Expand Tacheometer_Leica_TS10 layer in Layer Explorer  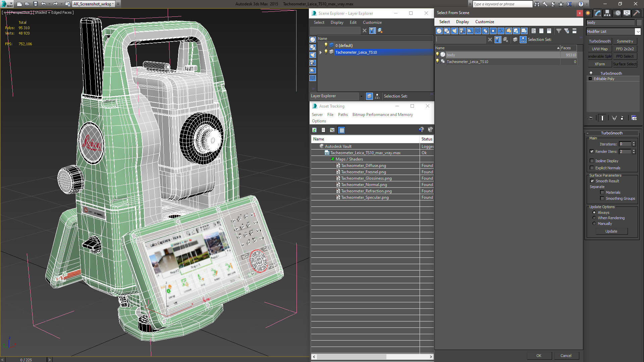click(321, 52)
